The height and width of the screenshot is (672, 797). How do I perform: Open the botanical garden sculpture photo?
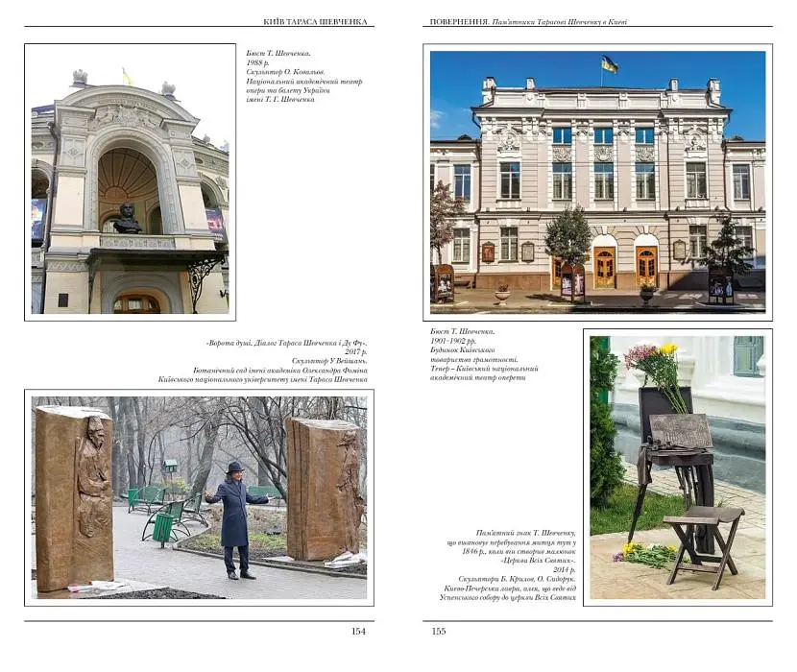[200, 497]
